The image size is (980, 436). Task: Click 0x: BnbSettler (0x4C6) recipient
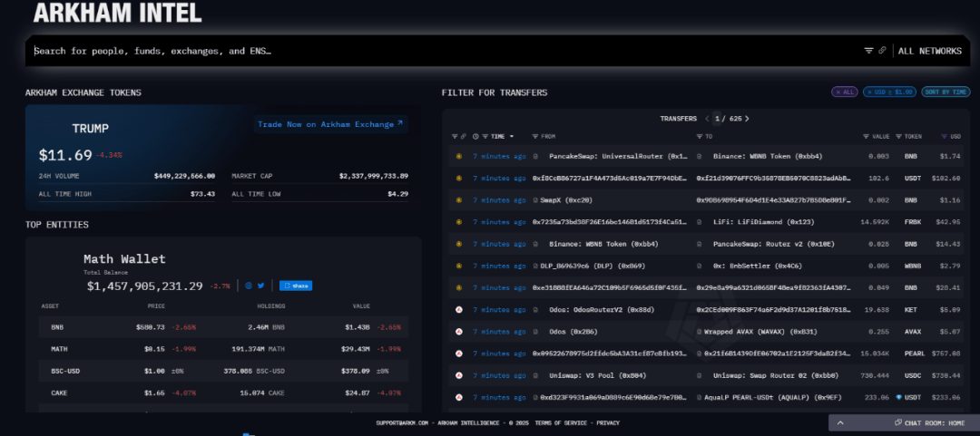758,266
